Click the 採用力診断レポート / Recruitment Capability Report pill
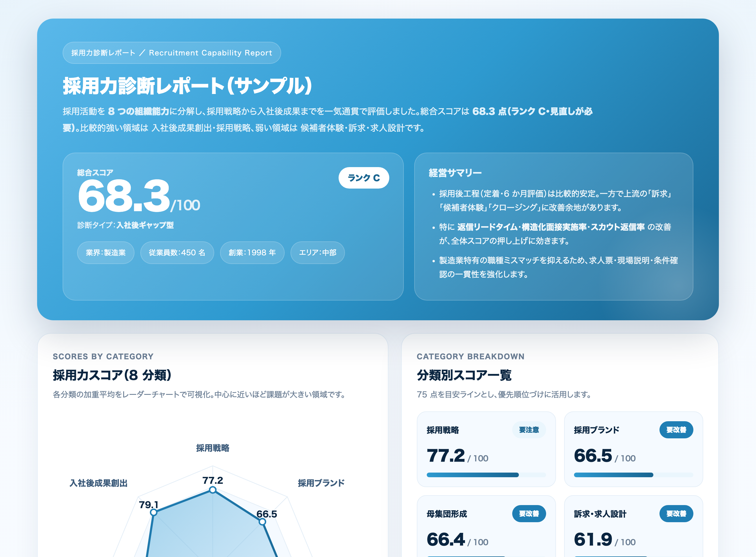 click(x=172, y=53)
